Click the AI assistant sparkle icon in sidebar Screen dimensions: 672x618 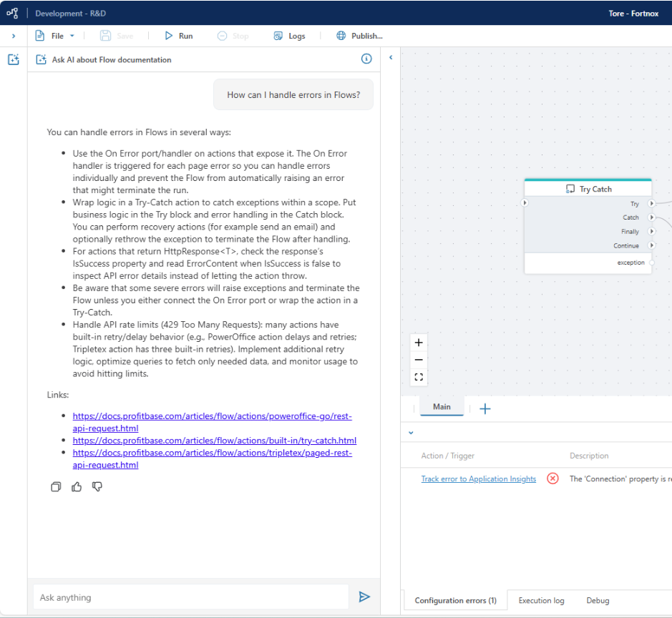(13, 60)
